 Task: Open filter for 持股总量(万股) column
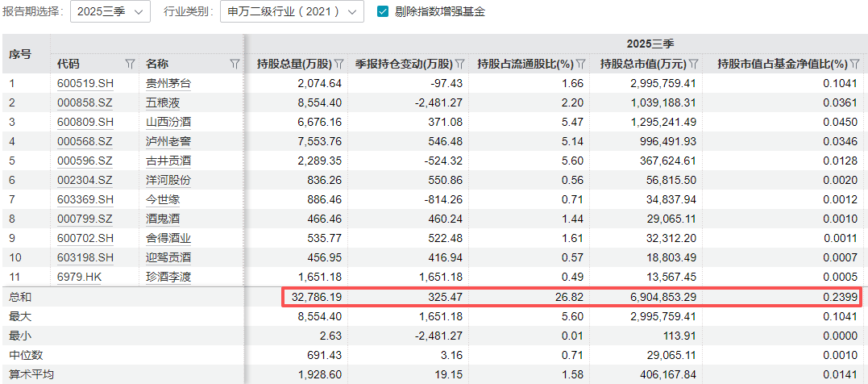click(x=339, y=64)
